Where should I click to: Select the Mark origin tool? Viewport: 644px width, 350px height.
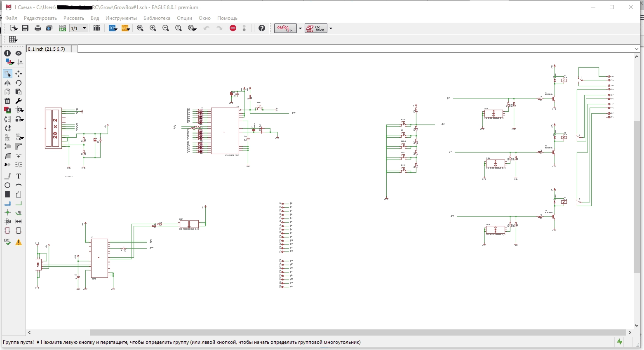[x=20, y=62]
